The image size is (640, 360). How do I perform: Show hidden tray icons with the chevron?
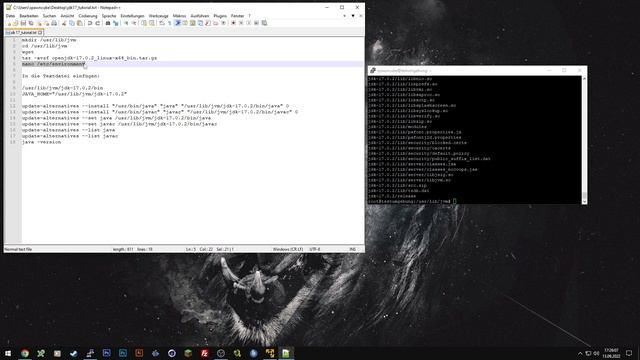pyautogui.click(x=580, y=353)
